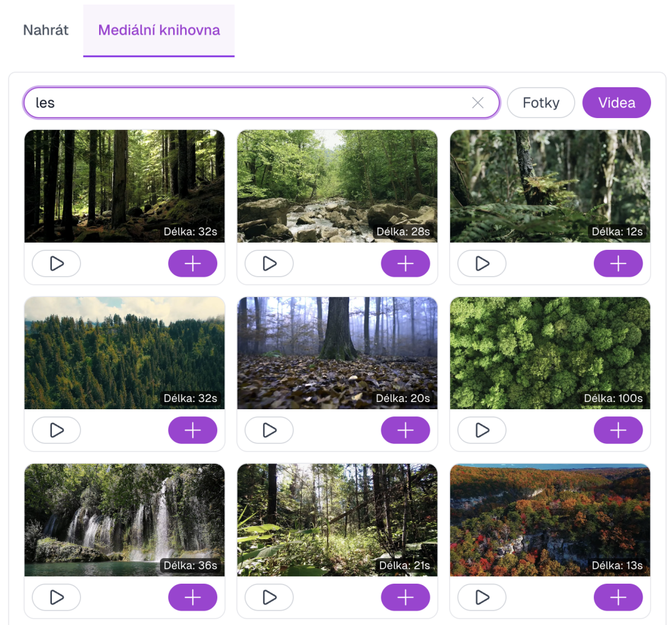Play the 20s misty forest video
The image size is (672, 625).
pos(268,430)
